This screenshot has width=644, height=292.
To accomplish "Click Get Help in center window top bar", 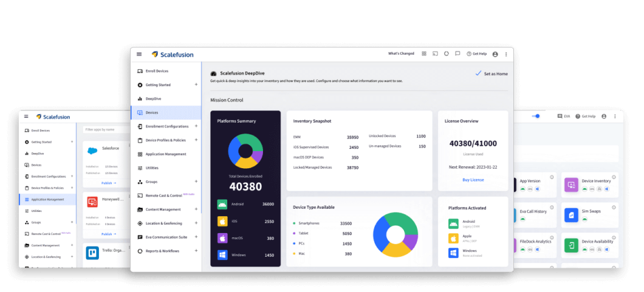I will click(x=476, y=54).
